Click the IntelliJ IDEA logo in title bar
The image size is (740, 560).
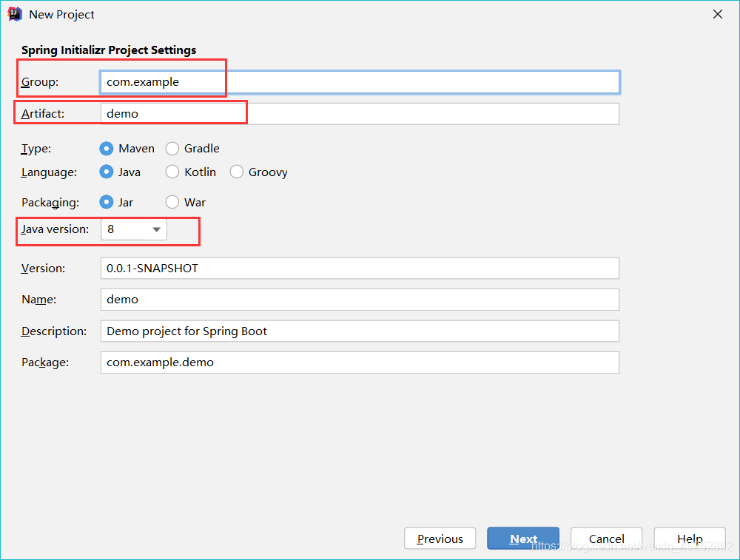click(15, 14)
